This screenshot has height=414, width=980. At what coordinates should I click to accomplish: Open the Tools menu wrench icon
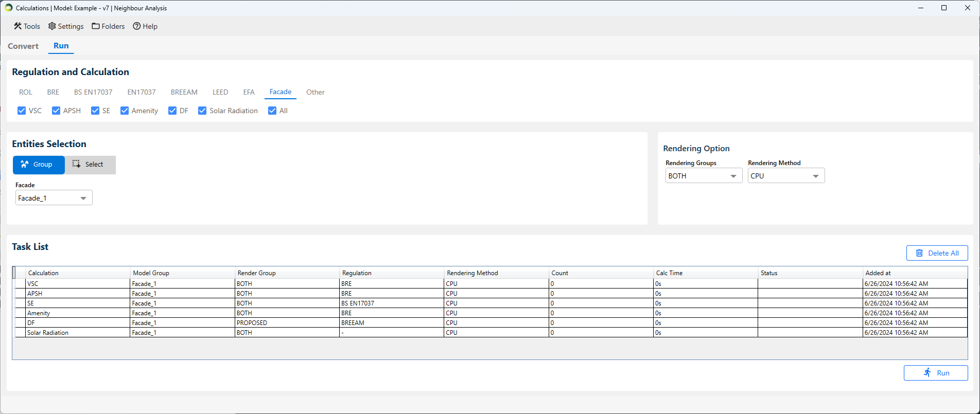tap(17, 26)
